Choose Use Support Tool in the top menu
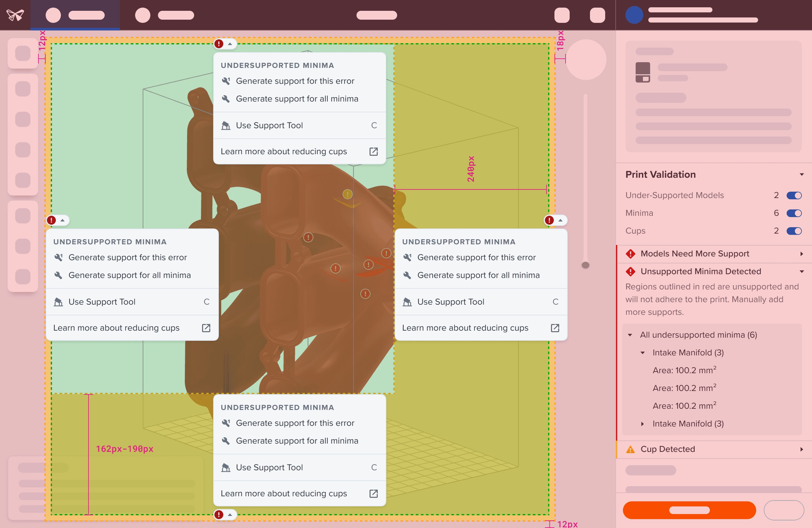 [x=299, y=125]
